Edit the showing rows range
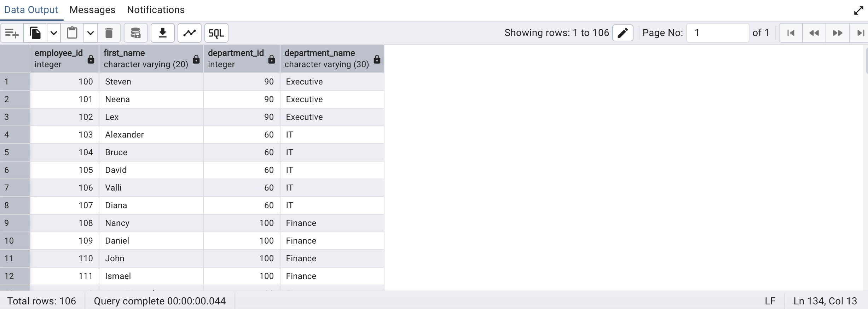Viewport: 868px width, 309px height. [623, 33]
